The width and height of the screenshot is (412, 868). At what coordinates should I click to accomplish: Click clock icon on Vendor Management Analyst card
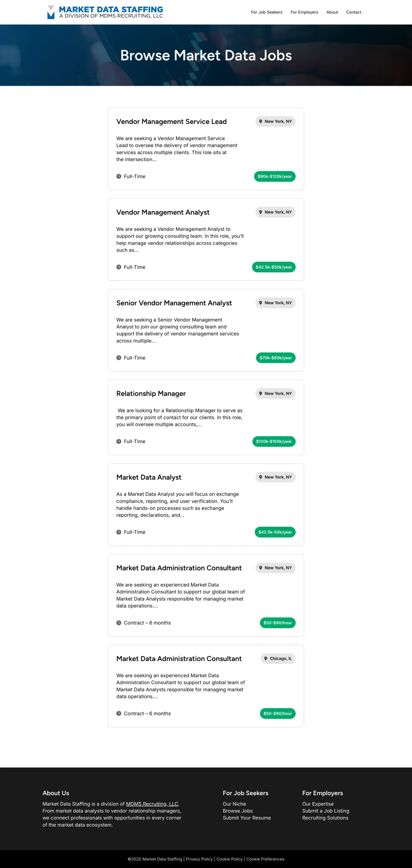pos(119,267)
